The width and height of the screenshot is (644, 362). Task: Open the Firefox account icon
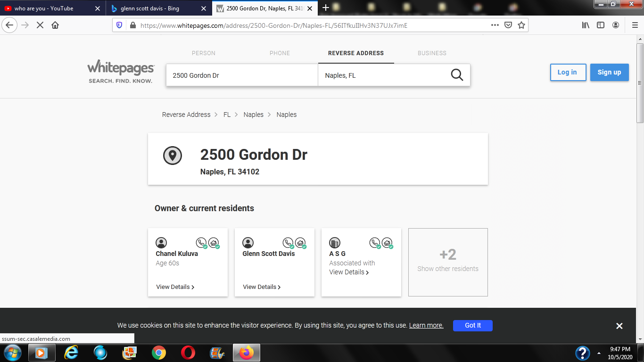616,25
